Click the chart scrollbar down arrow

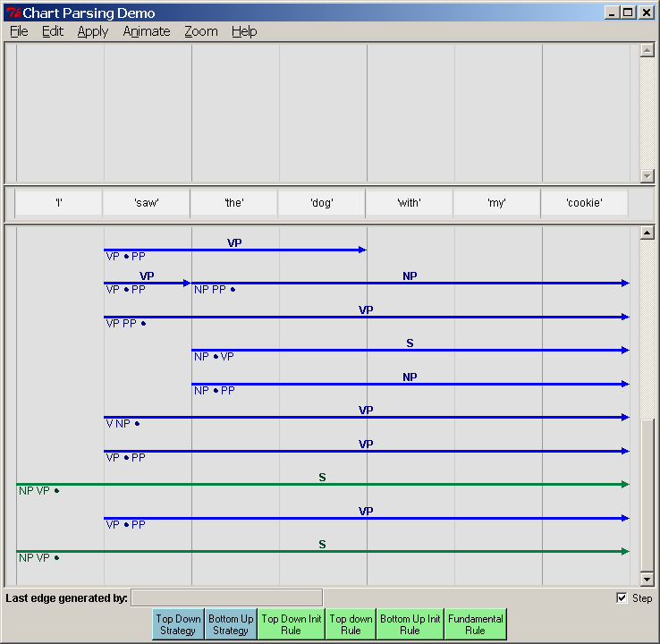tap(647, 580)
